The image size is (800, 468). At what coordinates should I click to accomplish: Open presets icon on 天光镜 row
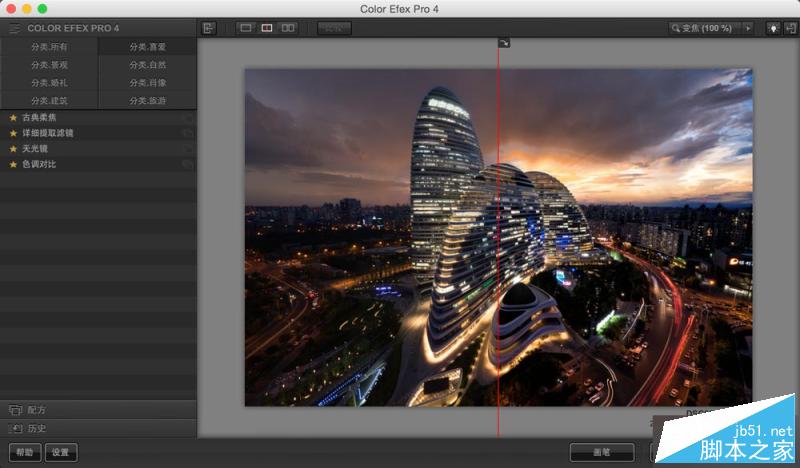(x=188, y=149)
